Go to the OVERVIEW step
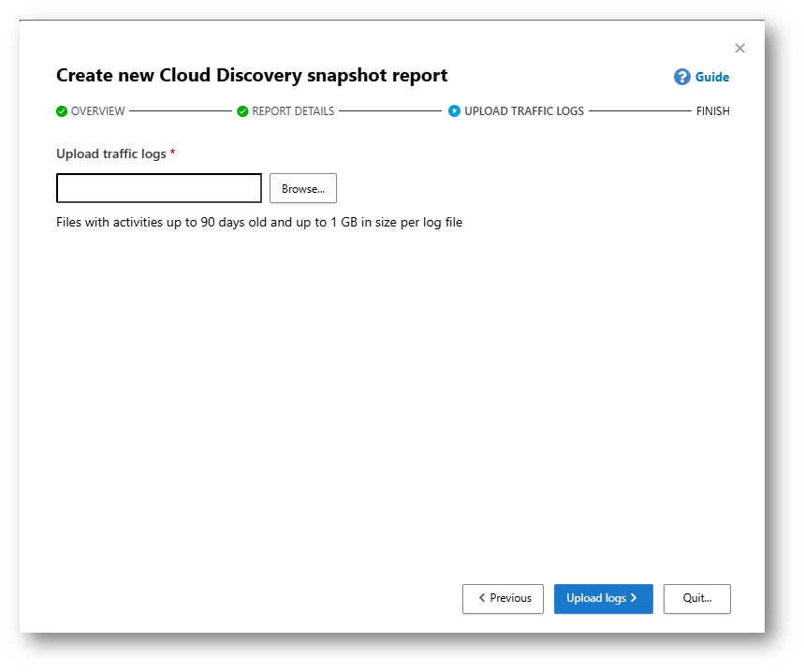Screen dimensions: 804x672 tap(97, 111)
